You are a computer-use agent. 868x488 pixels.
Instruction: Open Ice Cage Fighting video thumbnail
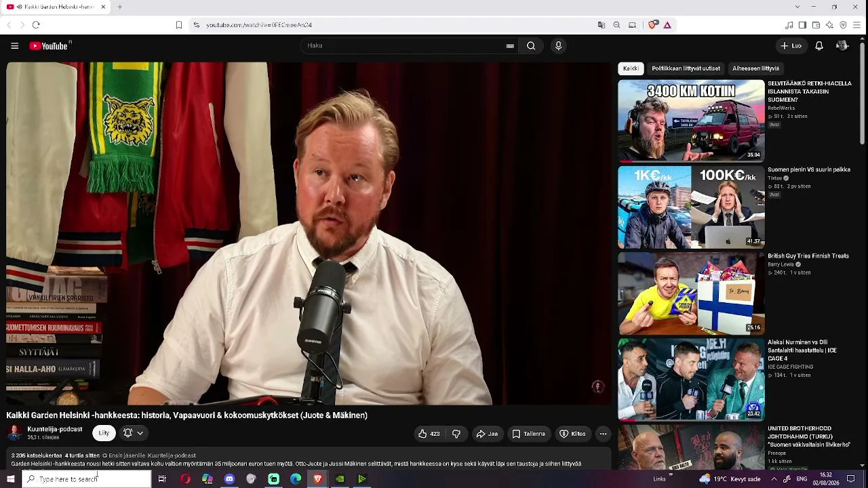(x=691, y=380)
